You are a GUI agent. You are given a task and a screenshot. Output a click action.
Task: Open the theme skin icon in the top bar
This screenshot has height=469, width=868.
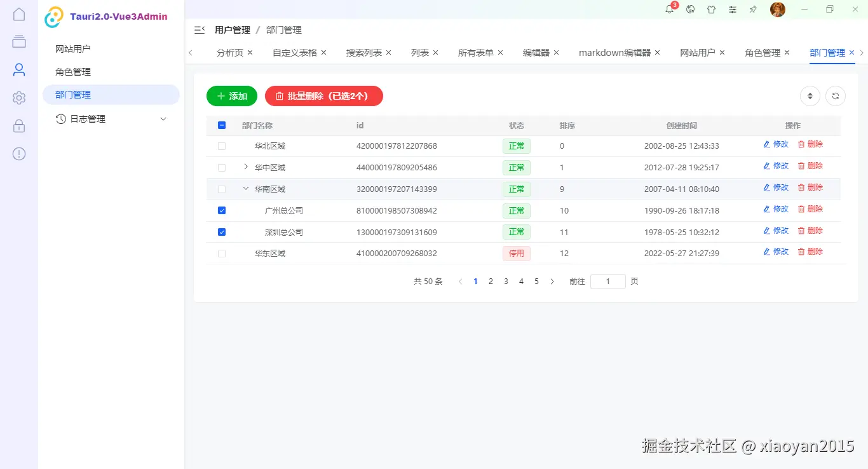pos(711,10)
